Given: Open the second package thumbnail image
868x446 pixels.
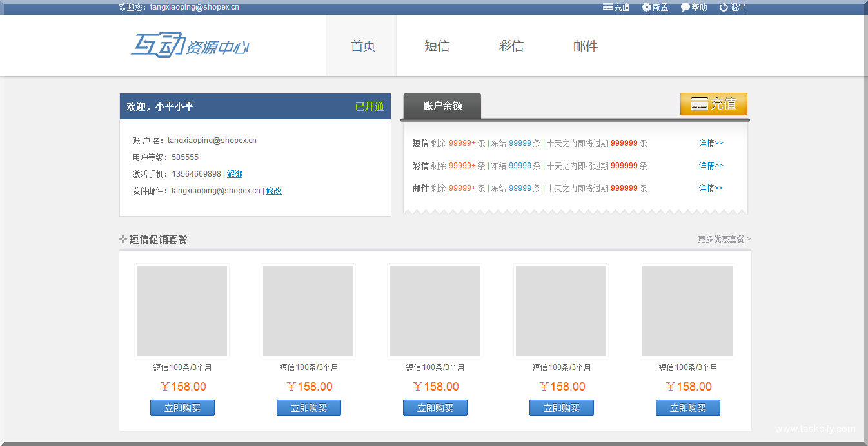Looking at the screenshot, I should coord(308,311).
